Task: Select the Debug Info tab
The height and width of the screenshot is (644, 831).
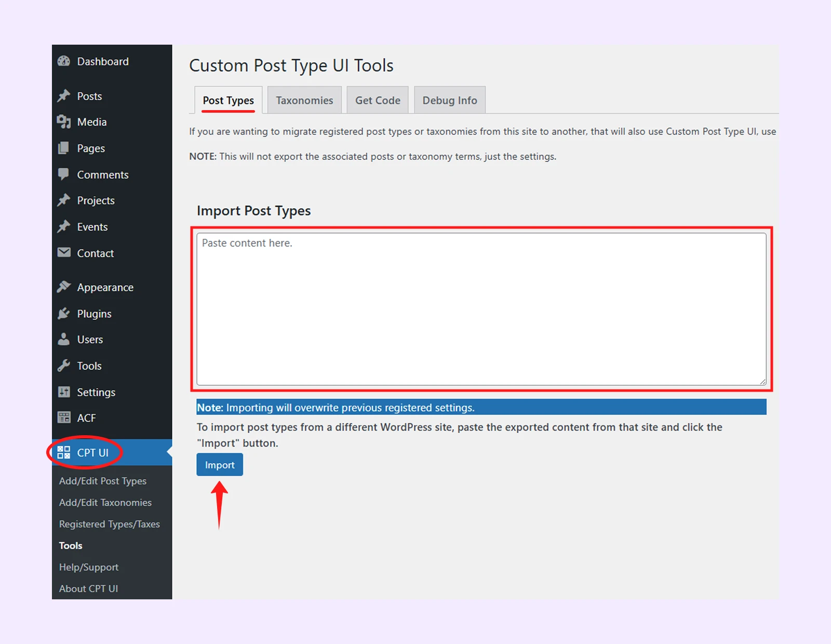Action: (450, 100)
